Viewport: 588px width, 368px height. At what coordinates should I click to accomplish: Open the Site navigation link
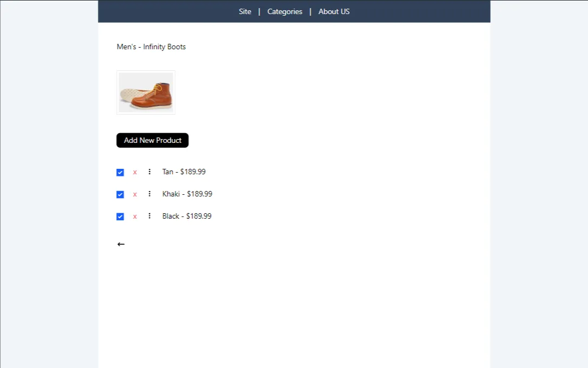click(245, 11)
